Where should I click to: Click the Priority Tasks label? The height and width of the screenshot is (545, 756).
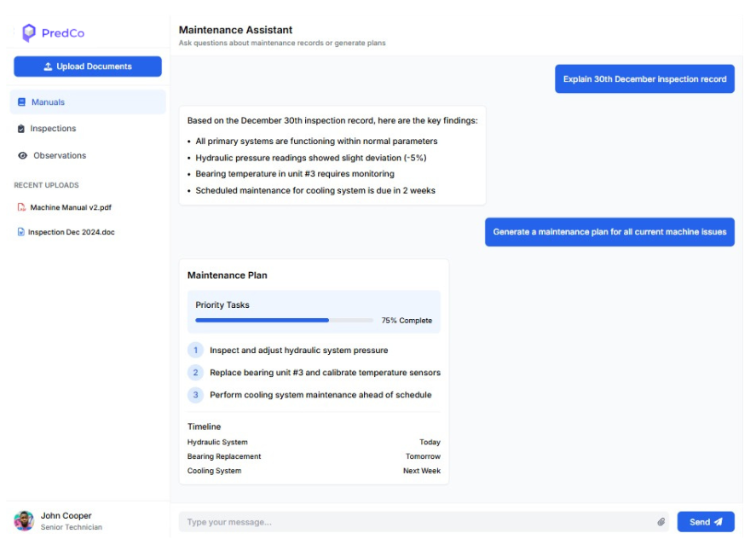pyautogui.click(x=222, y=304)
